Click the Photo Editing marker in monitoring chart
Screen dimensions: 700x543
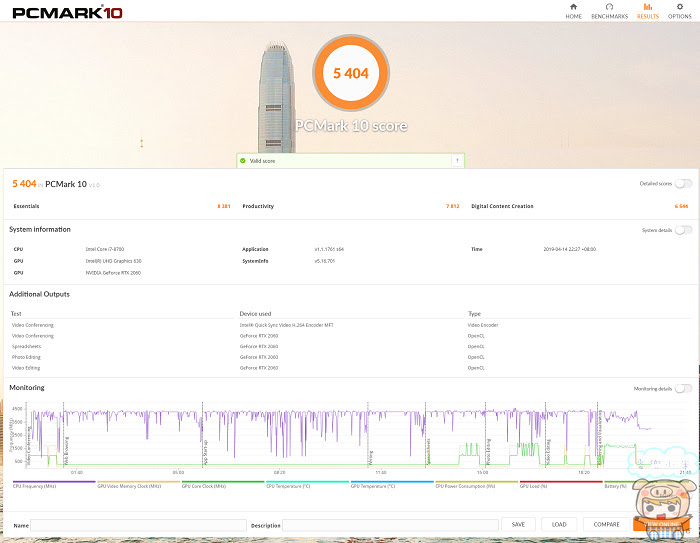(x=488, y=451)
